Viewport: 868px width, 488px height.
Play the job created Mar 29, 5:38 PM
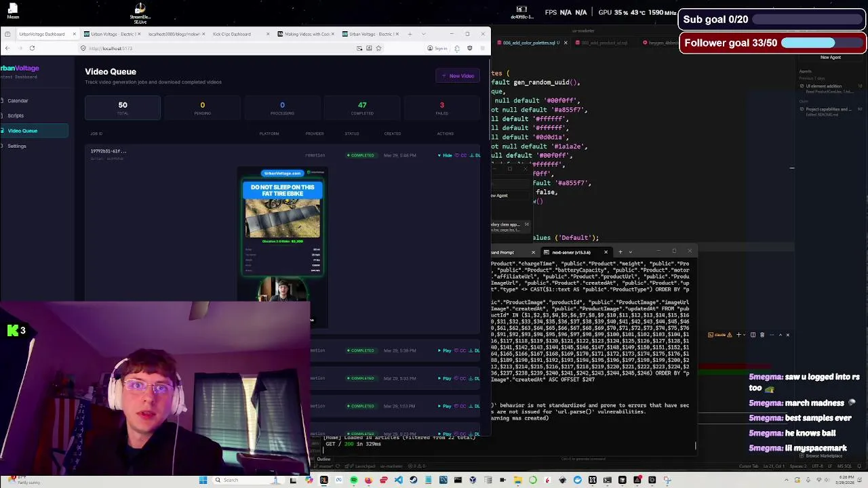[x=445, y=350]
